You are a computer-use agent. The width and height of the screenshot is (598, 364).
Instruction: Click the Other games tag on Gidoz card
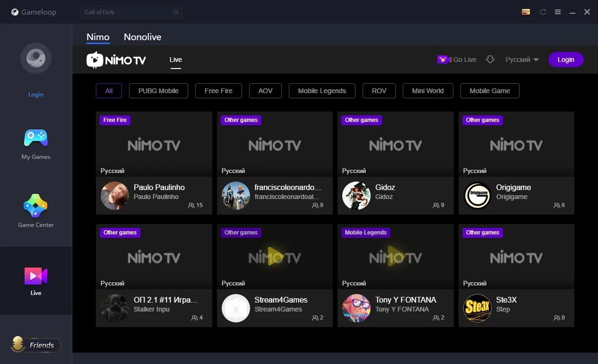[362, 120]
